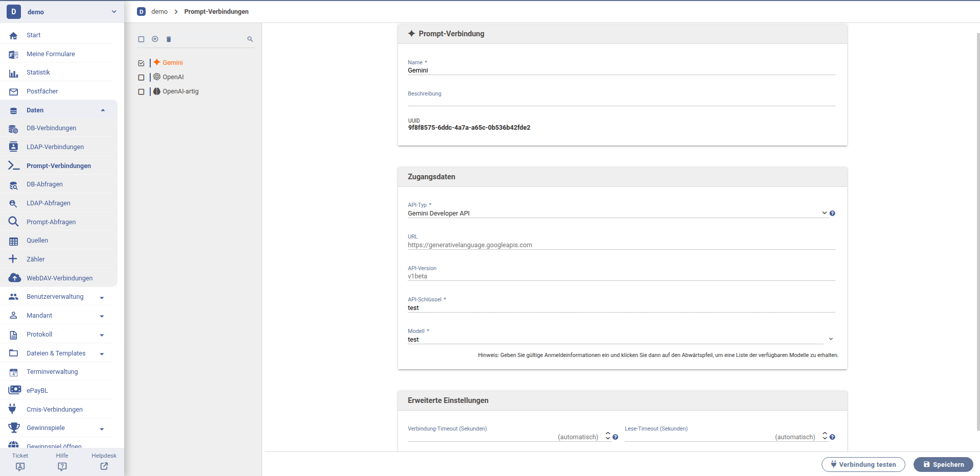Image resolution: width=980 pixels, height=476 pixels.
Task: Select the OpenAI-artig connection entry
Action: (180, 91)
